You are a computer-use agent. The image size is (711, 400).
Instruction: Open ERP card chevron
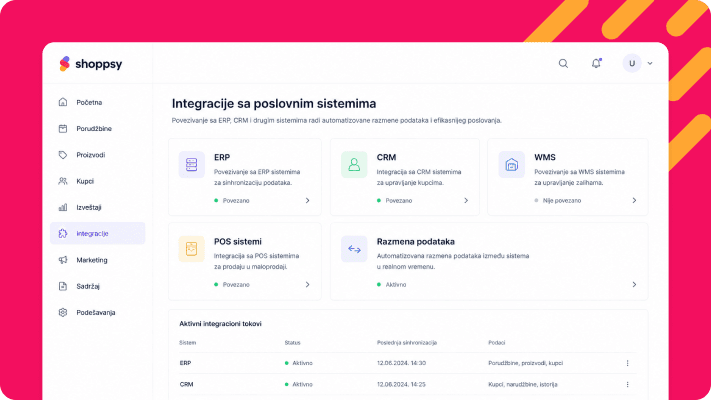(x=307, y=200)
